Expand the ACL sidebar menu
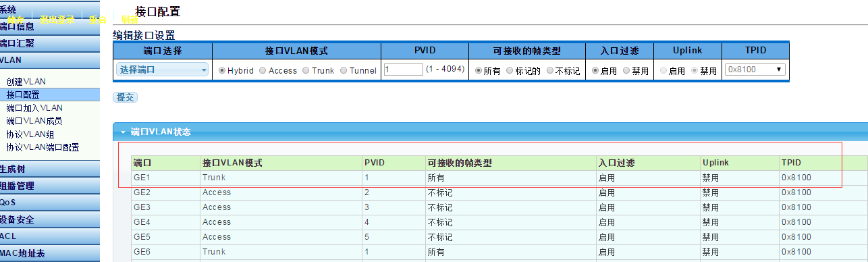The width and height of the screenshot is (868, 262). (x=50, y=236)
